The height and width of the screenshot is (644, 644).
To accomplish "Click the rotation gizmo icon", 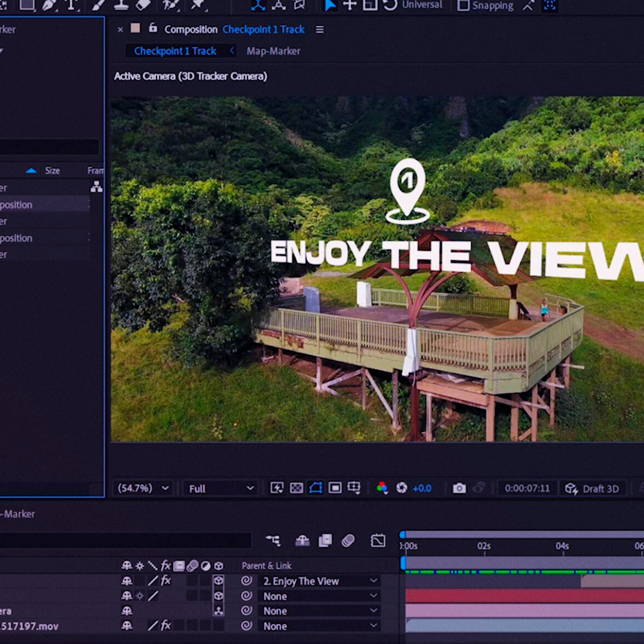I will 390,5.
